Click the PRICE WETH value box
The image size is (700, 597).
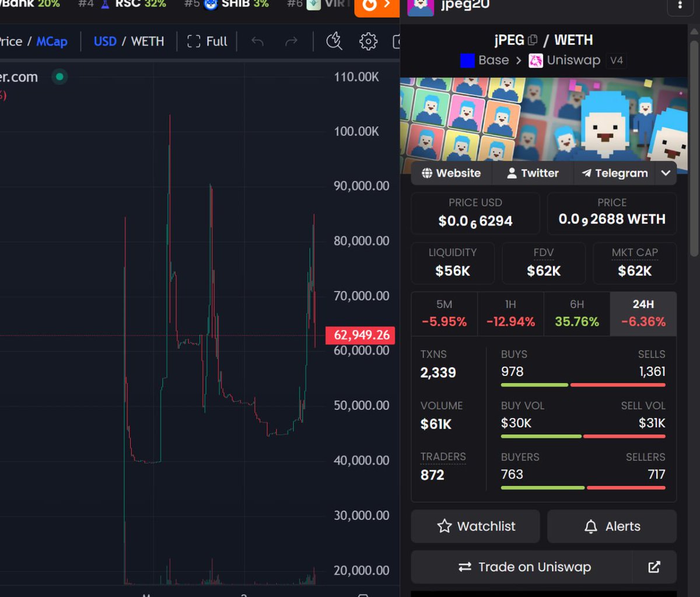click(612, 213)
